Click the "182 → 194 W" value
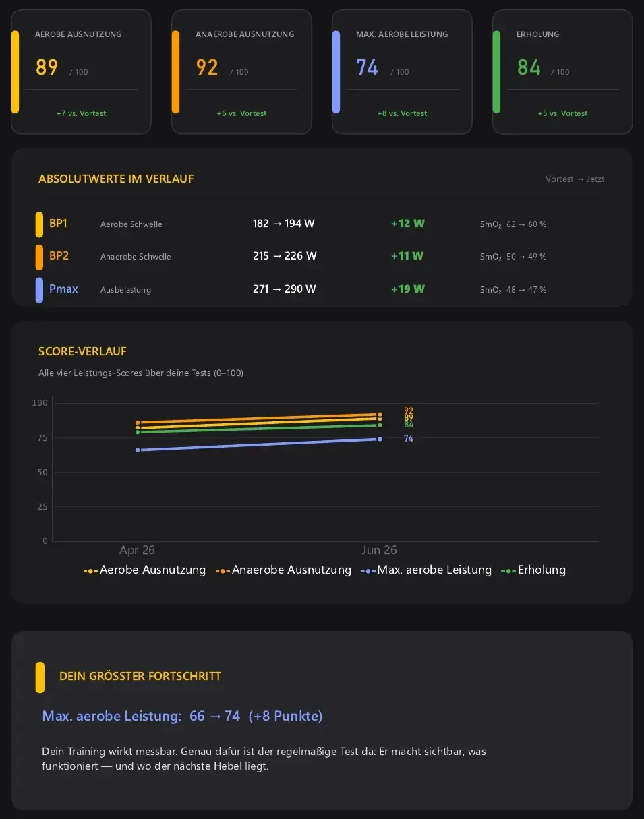The height and width of the screenshot is (819, 644). click(284, 224)
